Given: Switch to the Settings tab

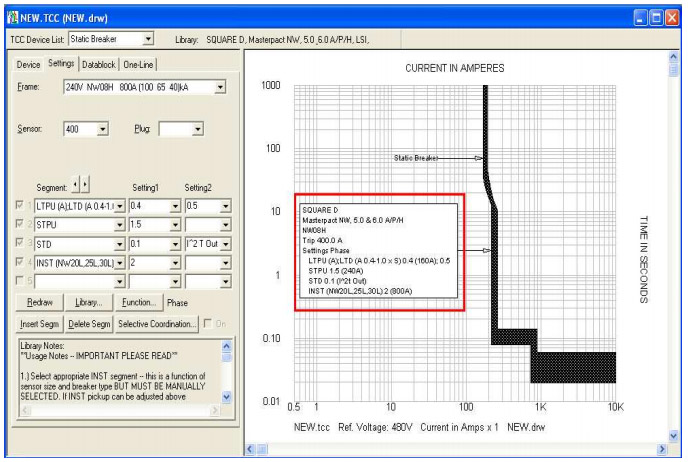Looking at the screenshot, I should pos(61,64).
